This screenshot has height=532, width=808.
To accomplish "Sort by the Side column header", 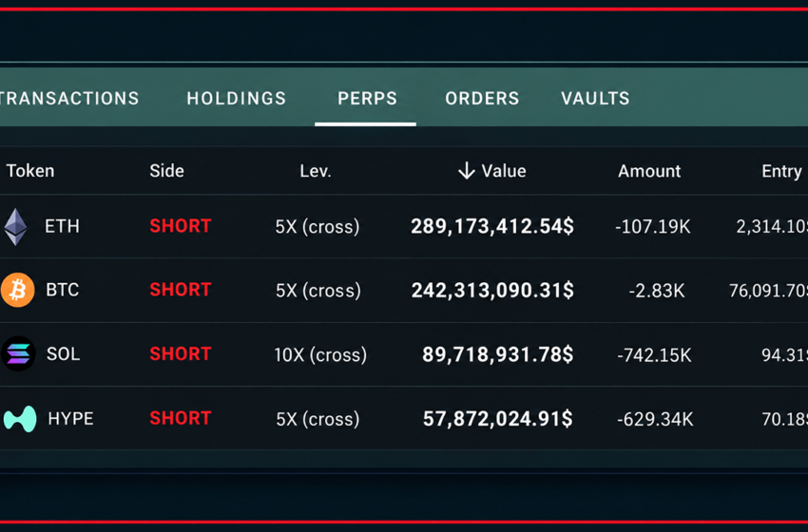I will point(166,170).
